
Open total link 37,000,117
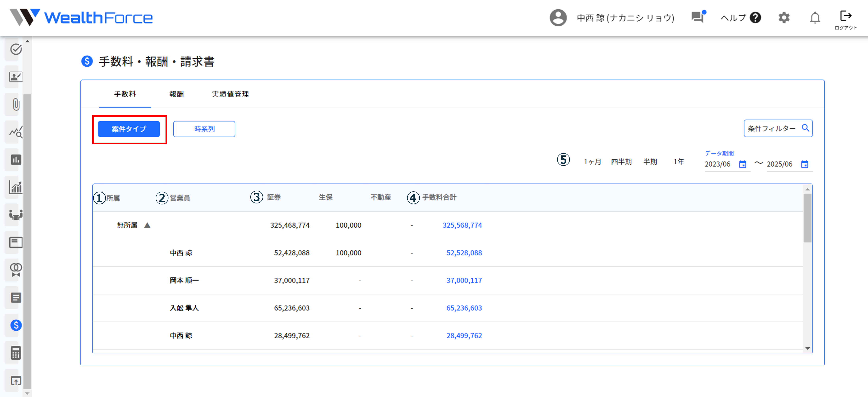point(464,281)
